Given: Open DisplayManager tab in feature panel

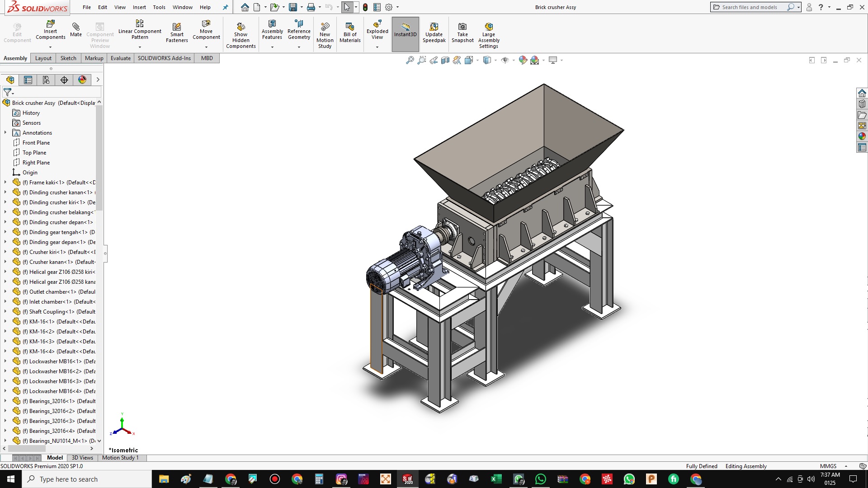Looking at the screenshot, I should [82, 80].
